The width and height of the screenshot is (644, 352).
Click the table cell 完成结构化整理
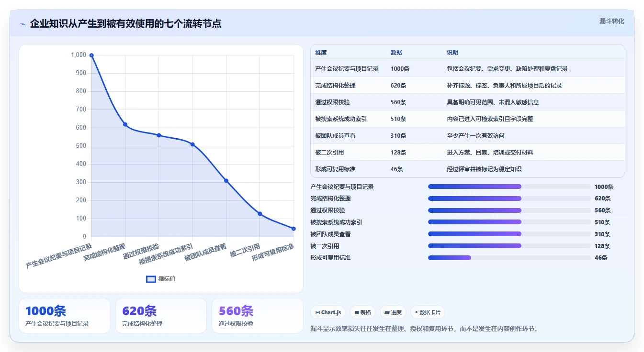click(335, 86)
